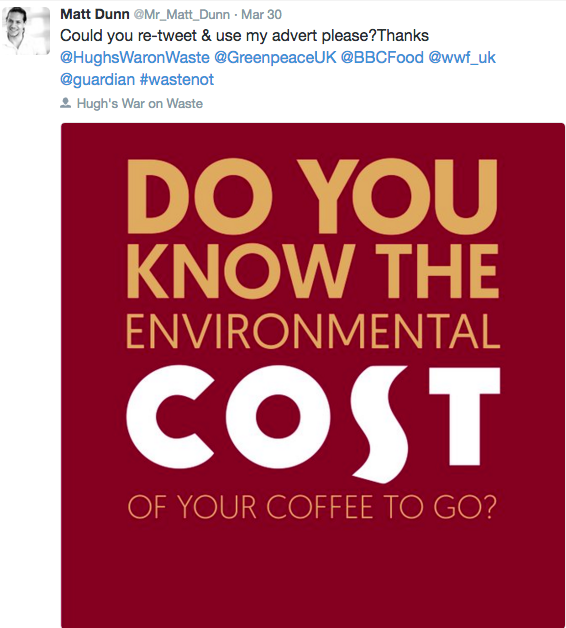Viewport: 566px width, 628px height.
Task: Click the white "COST" logo text
Action: [313, 423]
